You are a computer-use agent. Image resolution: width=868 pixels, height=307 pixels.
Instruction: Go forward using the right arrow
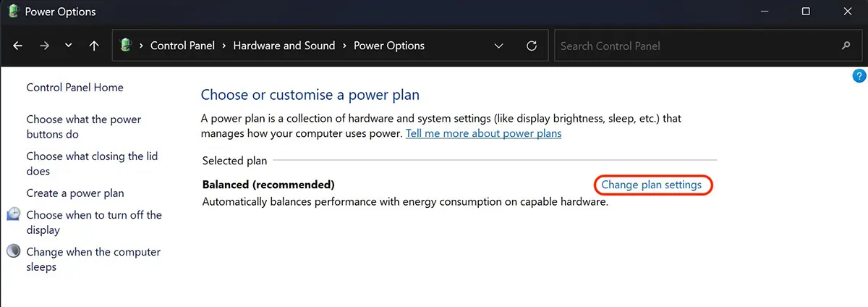pyautogui.click(x=45, y=46)
